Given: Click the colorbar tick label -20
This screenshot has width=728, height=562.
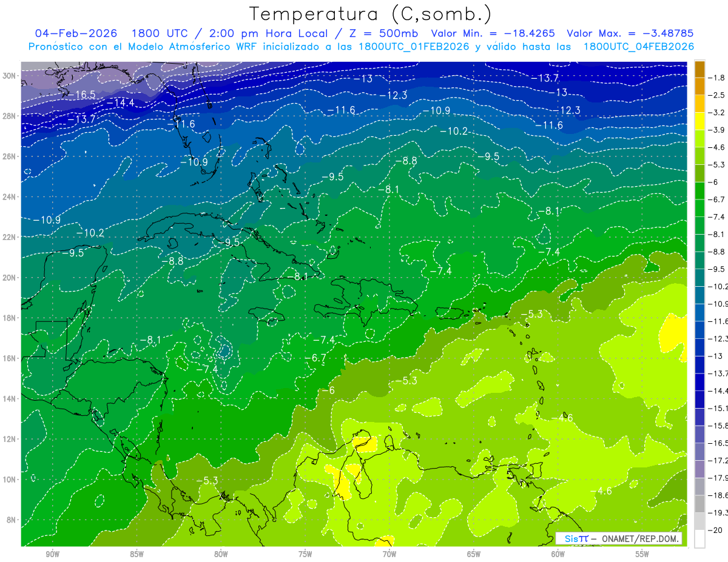Looking at the screenshot, I should coord(714,530).
